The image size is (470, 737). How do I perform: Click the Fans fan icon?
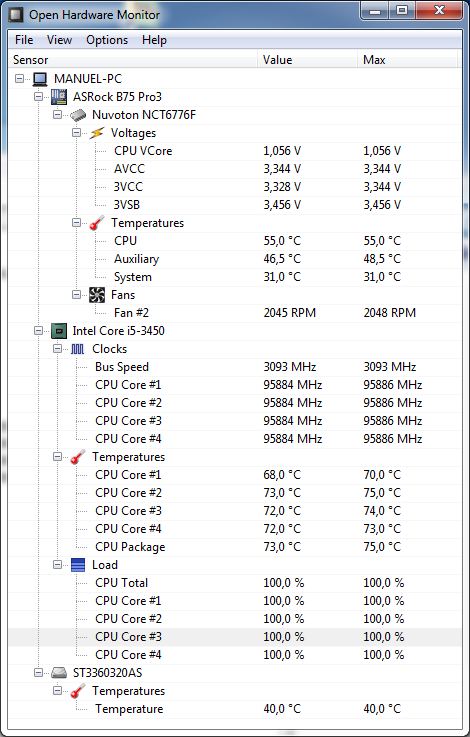coord(97,295)
